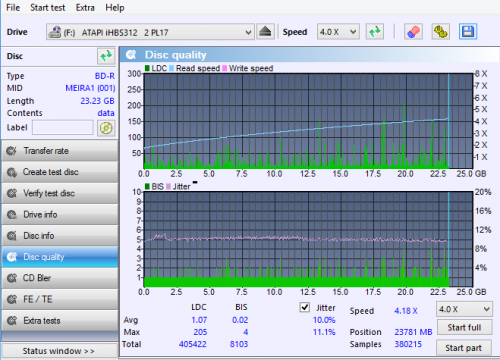The image size is (500, 360).
Task: Open the yellow options gears icon
Action: (441, 32)
